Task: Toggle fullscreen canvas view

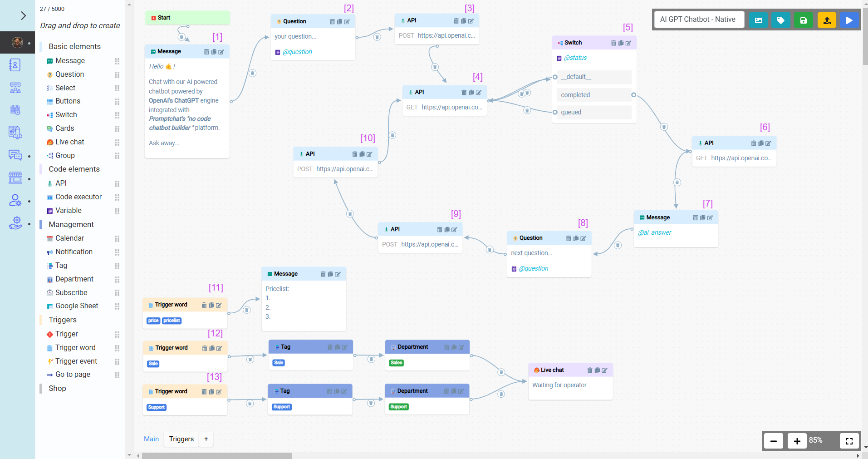Action: coord(849,441)
